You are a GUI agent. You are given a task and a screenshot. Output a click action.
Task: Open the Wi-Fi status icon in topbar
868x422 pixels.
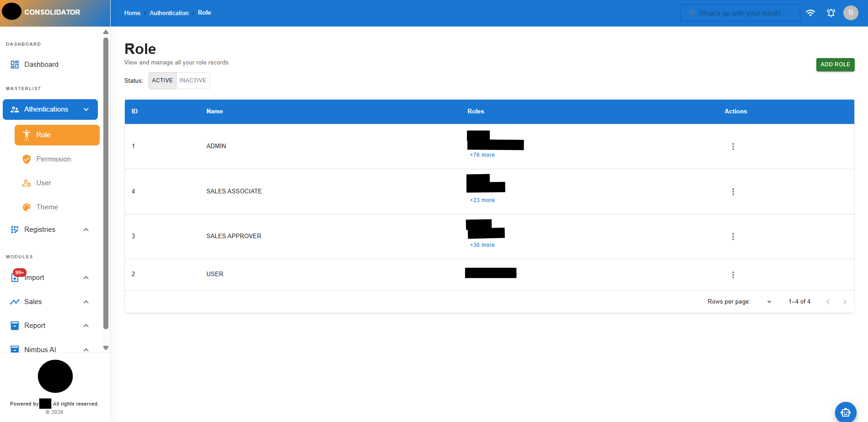coord(810,13)
